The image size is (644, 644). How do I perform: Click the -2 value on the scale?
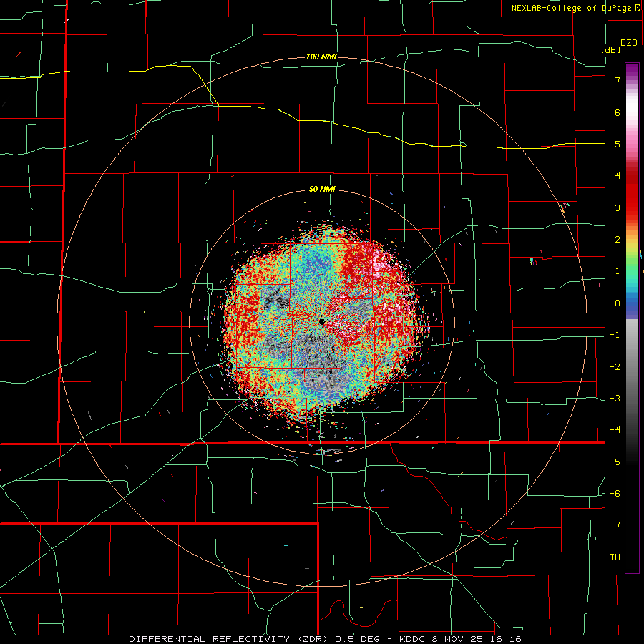[x=615, y=367]
